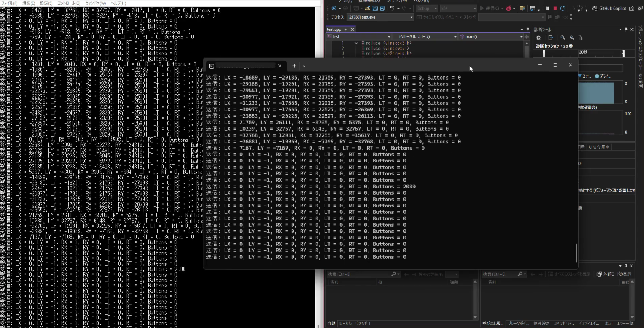Open the main() member dropdown
The height and width of the screenshot is (328, 644).
491,37
